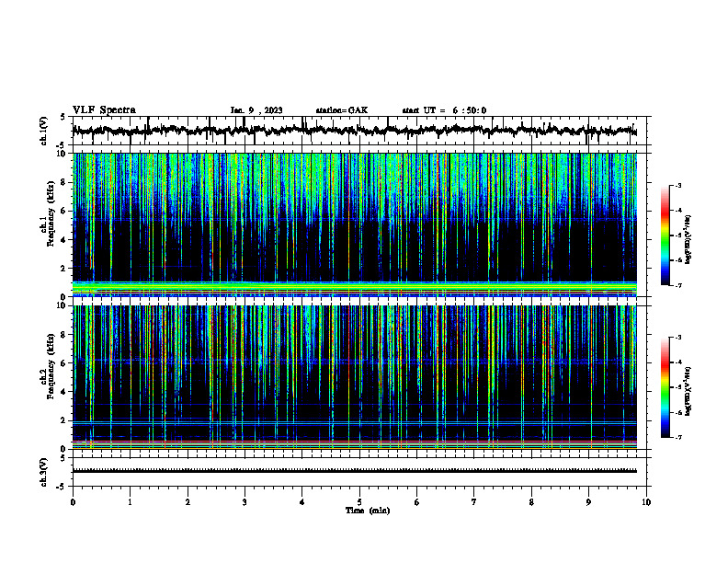728x563 pixels.
Task: Click the VLF Spectra title text
Action: tap(104, 110)
